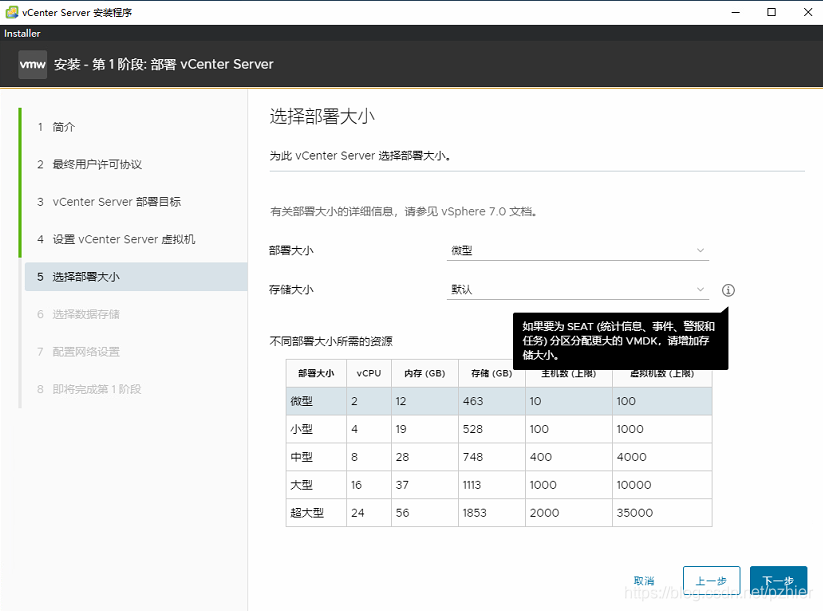This screenshot has height=611, width=823.
Task: Close the installer window
Action: pos(808,12)
